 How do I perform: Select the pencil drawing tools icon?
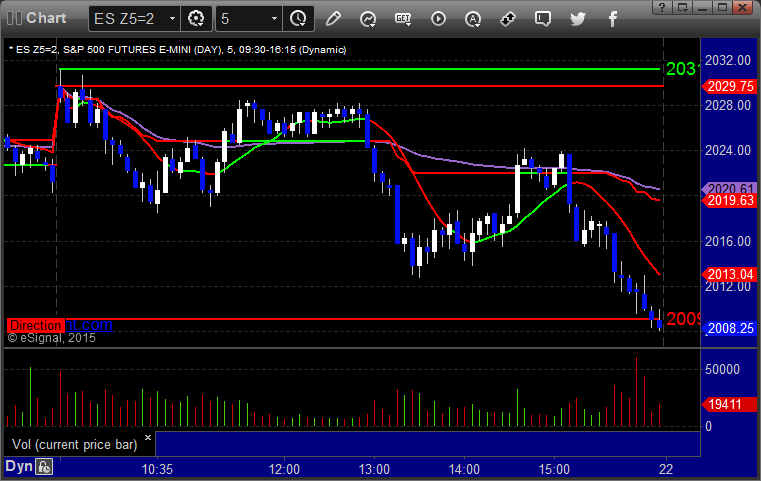point(333,19)
